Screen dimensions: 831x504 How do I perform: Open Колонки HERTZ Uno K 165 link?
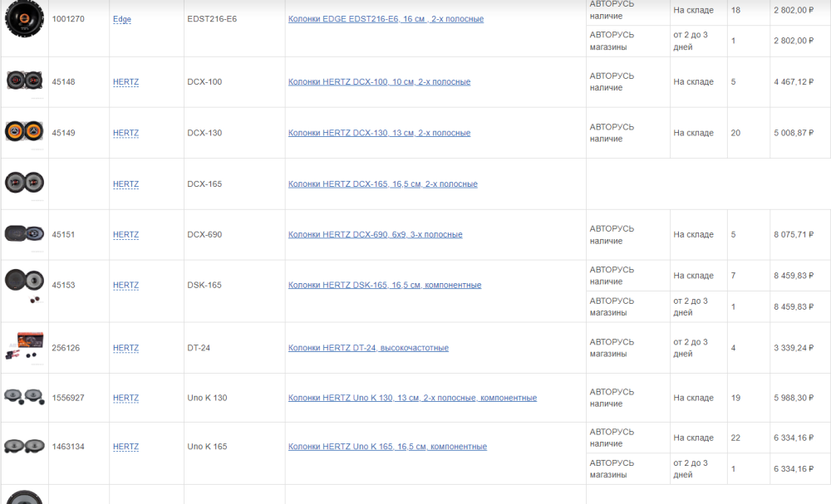click(x=387, y=447)
